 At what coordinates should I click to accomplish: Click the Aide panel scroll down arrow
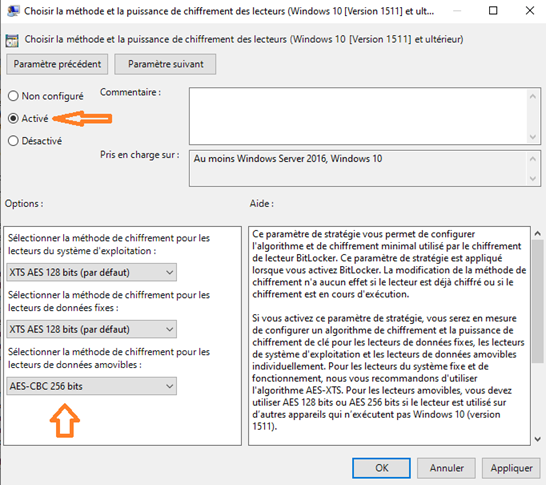537,439
